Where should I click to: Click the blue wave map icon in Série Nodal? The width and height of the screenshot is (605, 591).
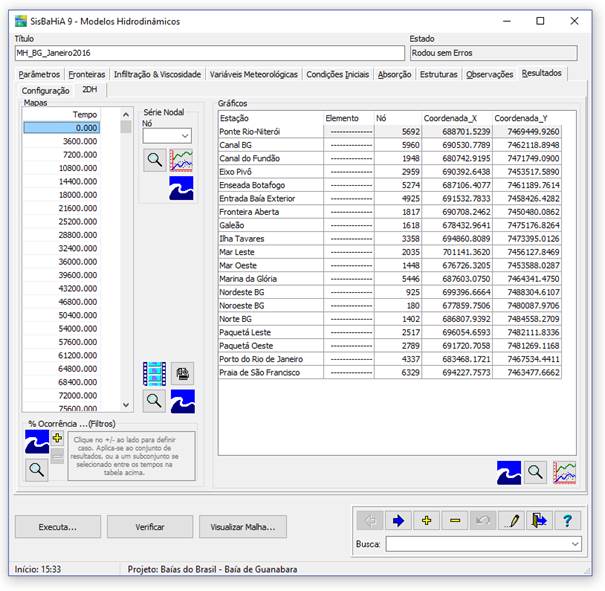coord(181,188)
